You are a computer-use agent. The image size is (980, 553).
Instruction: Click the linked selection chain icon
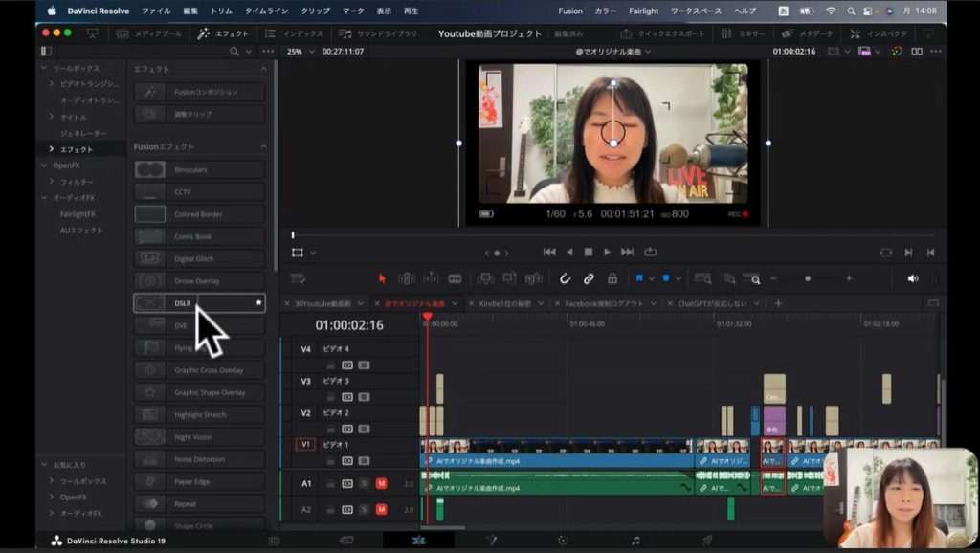pyautogui.click(x=589, y=278)
